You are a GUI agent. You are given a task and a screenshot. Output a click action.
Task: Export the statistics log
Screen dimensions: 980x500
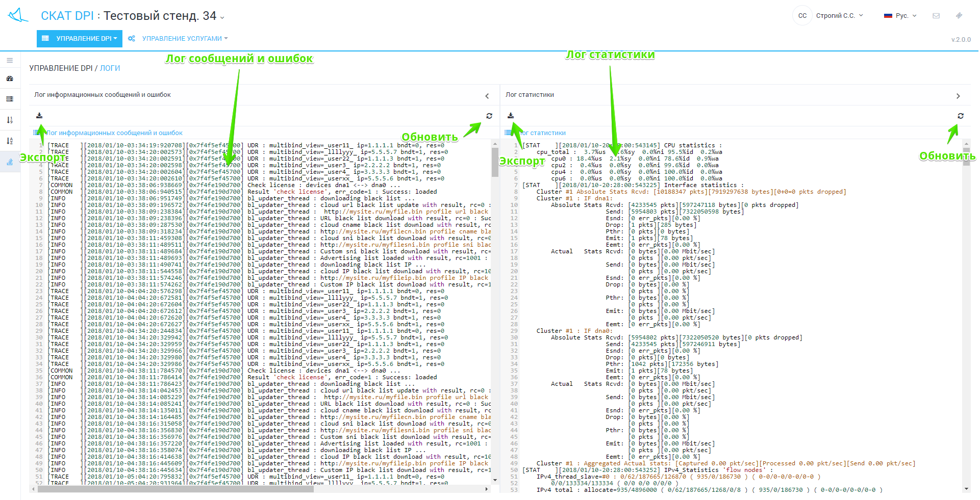(x=511, y=116)
